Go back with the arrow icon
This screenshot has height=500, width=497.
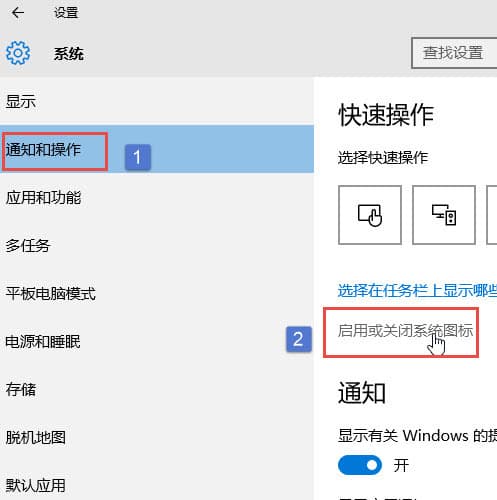(x=18, y=13)
